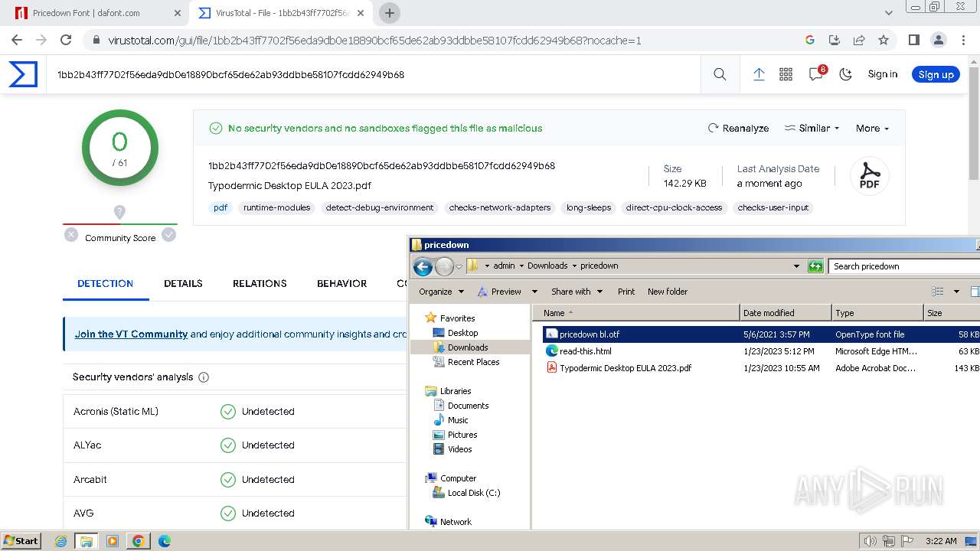Viewport: 980px width, 551px height.
Task: Open Share with dropdown in Explorer
Action: click(577, 292)
